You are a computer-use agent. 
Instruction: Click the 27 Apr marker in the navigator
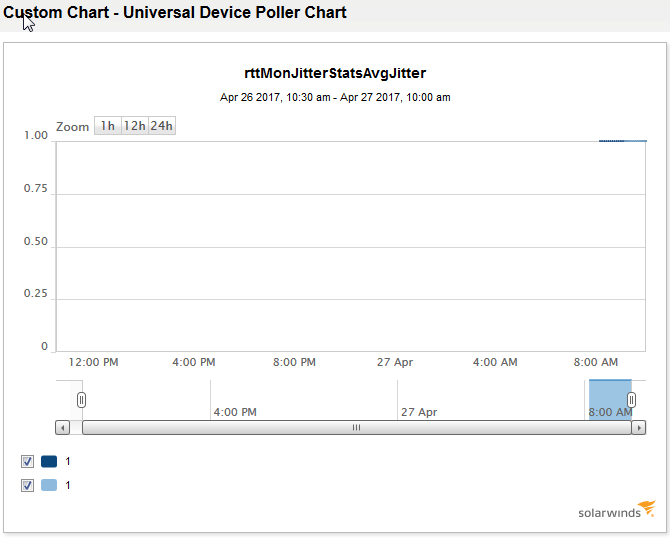419,412
